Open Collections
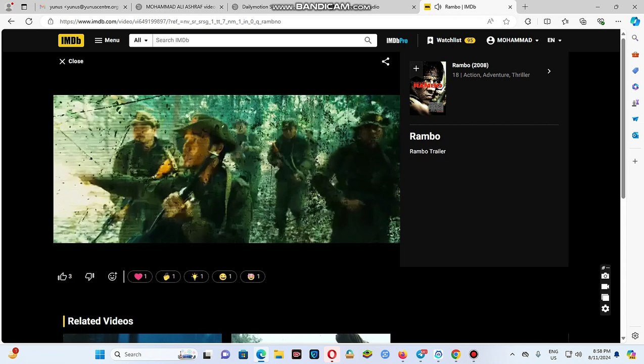This screenshot has height=364, width=644. [x=583, y=21]
